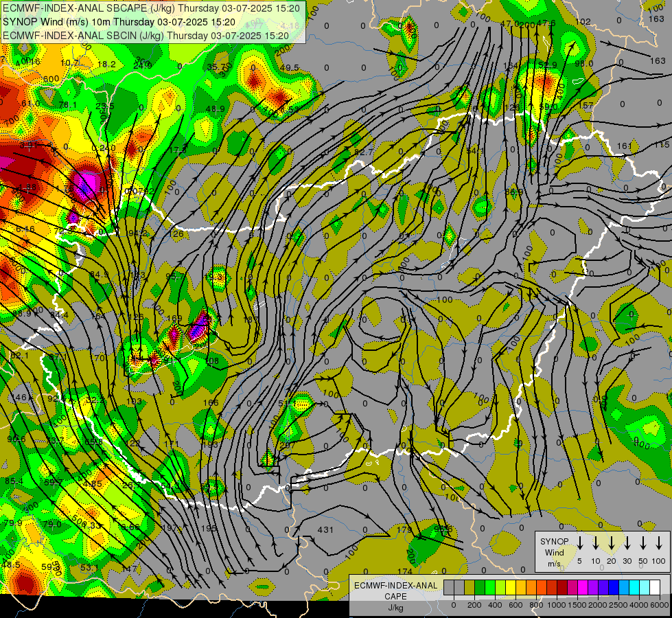Select the dark red CAPE legend swatch
Image resolution: width=672 pixels, height=618 pixels.
[x=562, y=588]
